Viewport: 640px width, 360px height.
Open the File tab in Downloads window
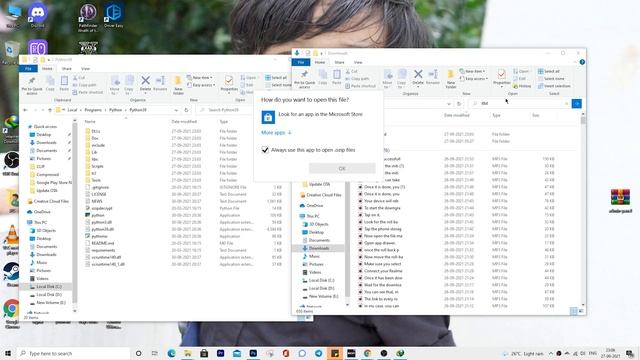point(301,62)
